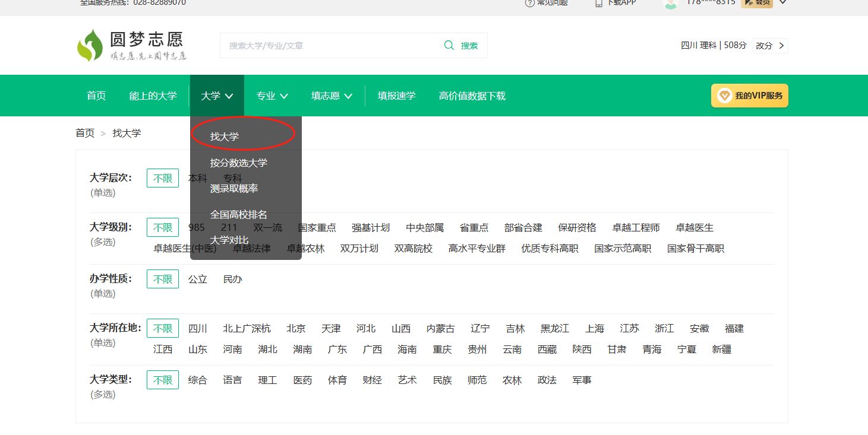Viewport: 868px width, 435px height.
Task: Select 四川 as university location
Action: [x=198, y=329]
